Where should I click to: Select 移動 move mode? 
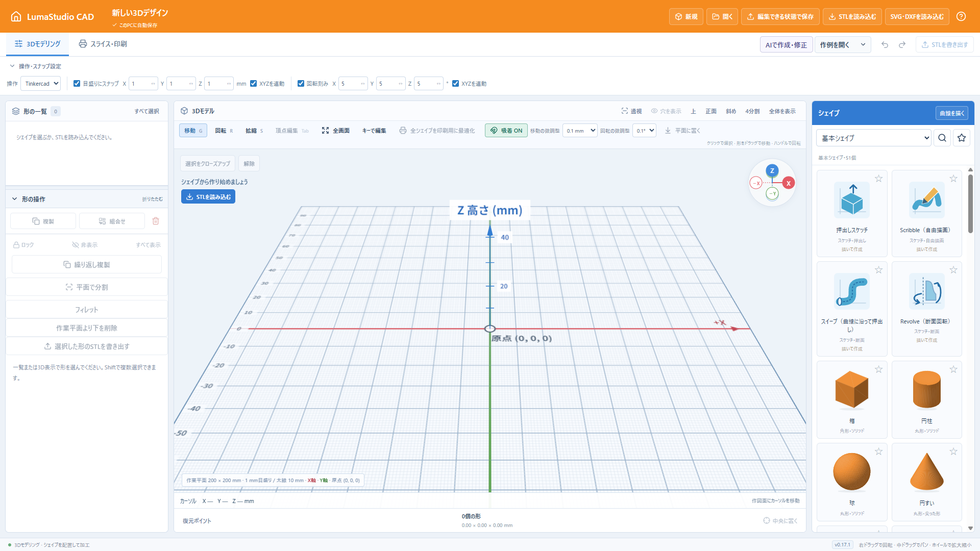[x=193, y=131]
